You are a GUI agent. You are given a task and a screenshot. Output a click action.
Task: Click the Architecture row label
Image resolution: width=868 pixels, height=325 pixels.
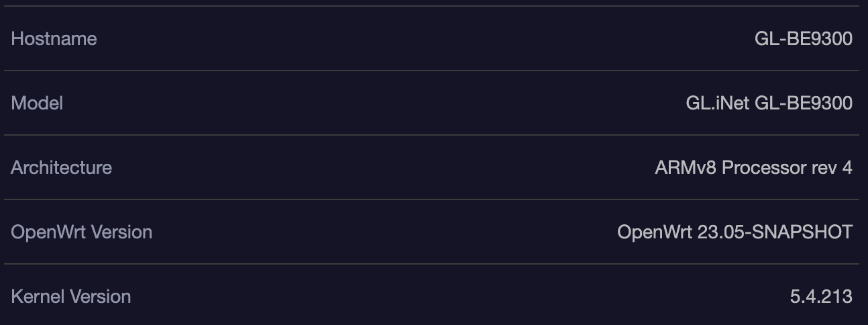61,168
